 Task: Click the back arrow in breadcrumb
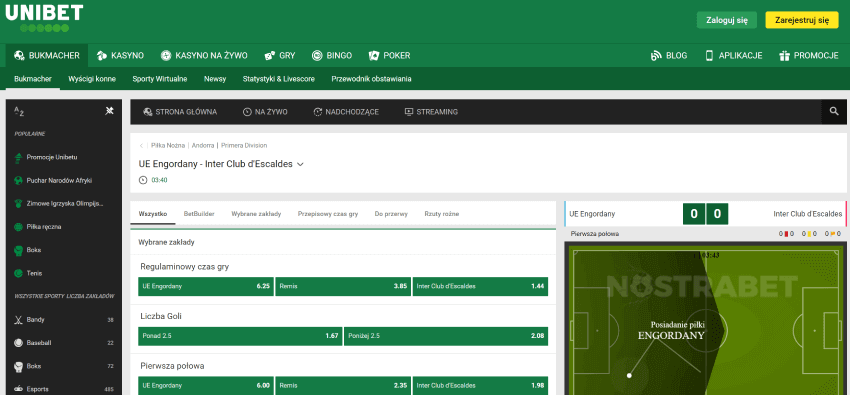[141, 146]
